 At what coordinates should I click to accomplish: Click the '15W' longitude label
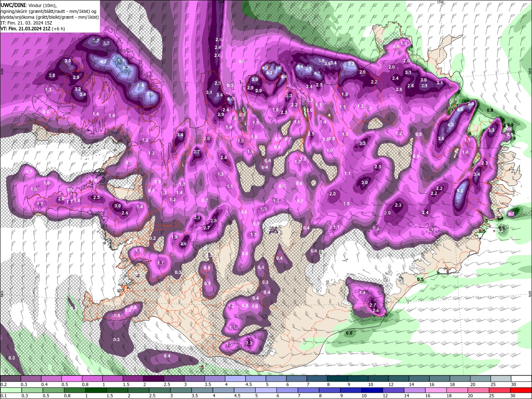441,2
